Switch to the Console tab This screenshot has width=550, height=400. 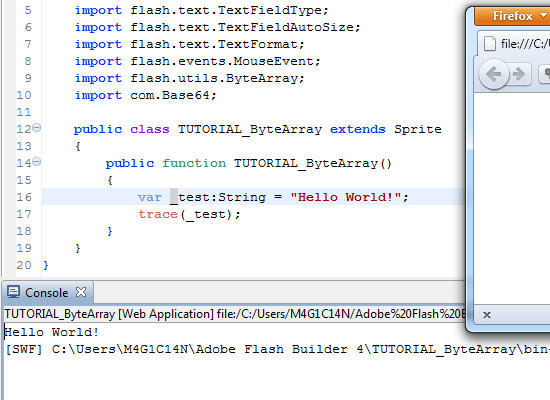tap(47, 293)
